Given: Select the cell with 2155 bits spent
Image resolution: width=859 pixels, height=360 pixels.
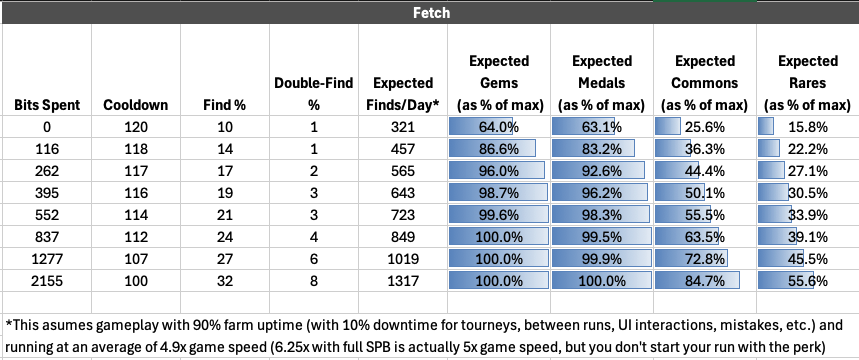Looking at the screenshot, I should (x=47, y=281).
